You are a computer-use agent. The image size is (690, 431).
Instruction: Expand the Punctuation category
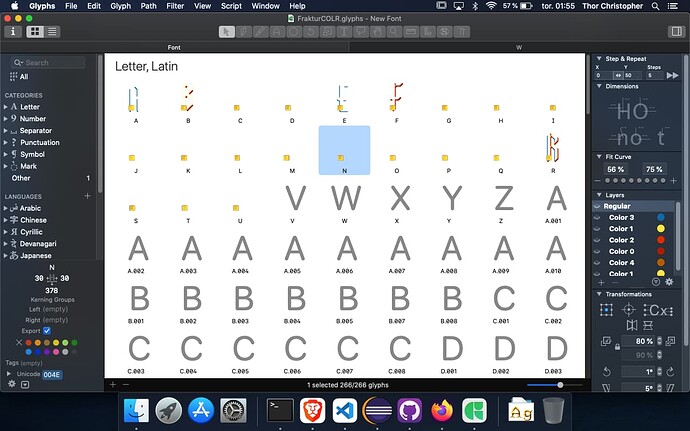point(5,142)
